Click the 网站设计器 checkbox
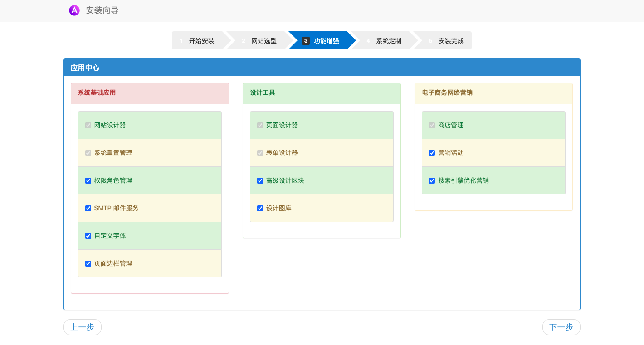This screenshot has height=345, width=644. pyautogui.click(x=88, y=125)
